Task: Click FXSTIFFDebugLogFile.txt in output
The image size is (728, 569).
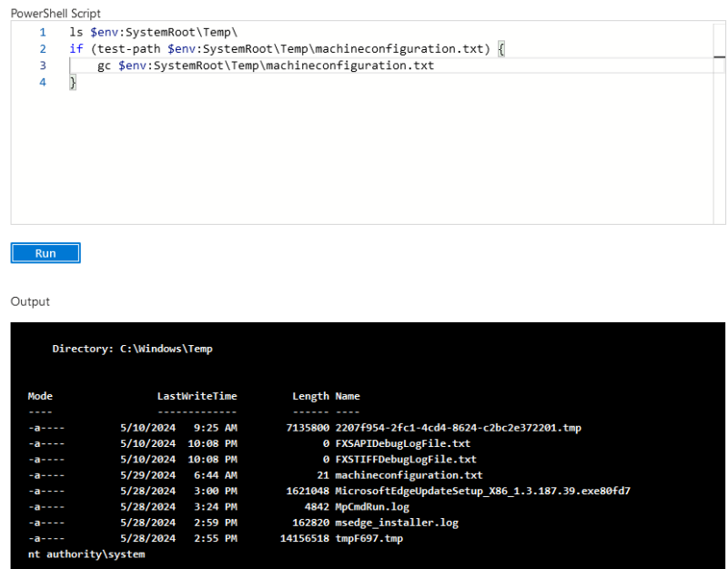Action: click(406, 460)
